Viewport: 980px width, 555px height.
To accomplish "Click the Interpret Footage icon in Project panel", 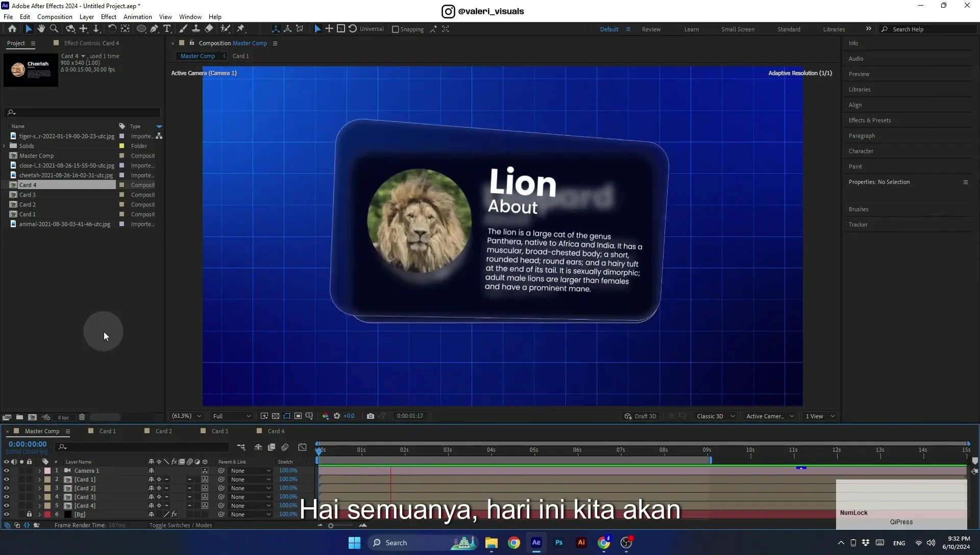I will [7, 417].
